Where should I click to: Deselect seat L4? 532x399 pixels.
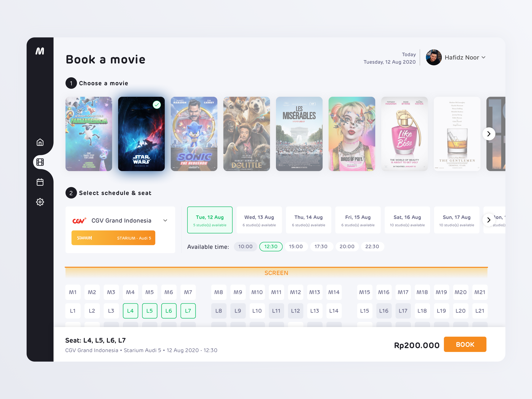[x=130, y=311]
